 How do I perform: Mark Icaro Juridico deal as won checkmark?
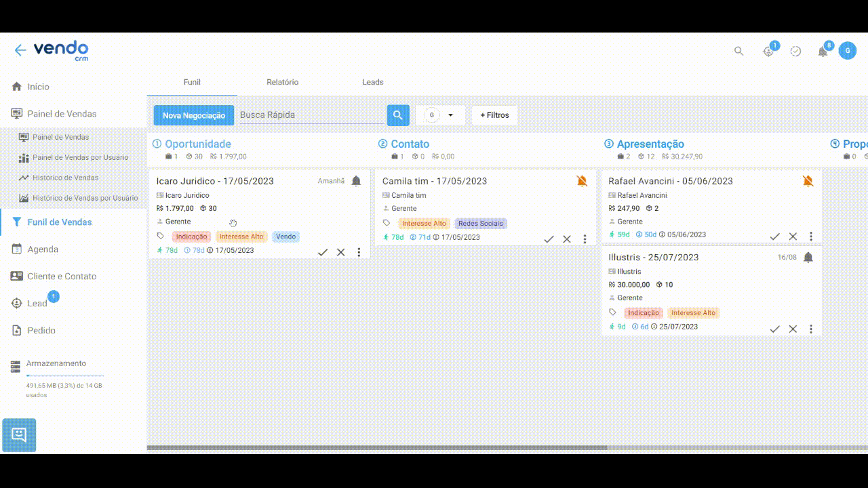pos(323,252)
